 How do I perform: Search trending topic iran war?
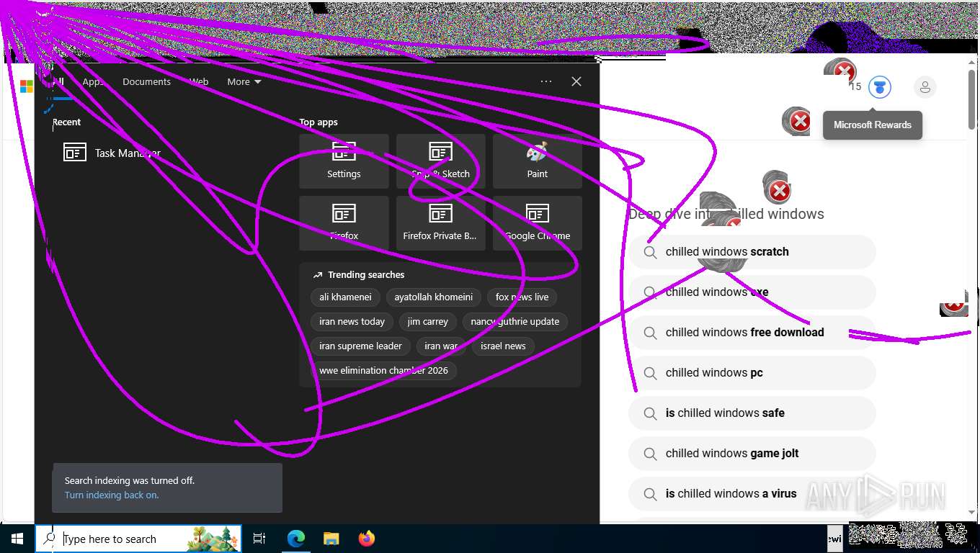tap(441, 346)
